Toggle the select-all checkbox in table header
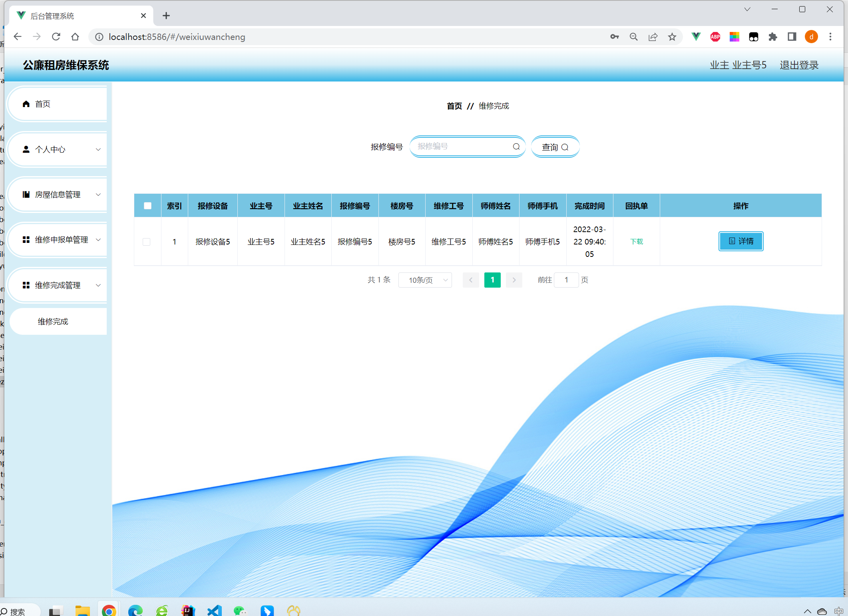Viewport: 848px width, 616px height. (x=147, y=206)
